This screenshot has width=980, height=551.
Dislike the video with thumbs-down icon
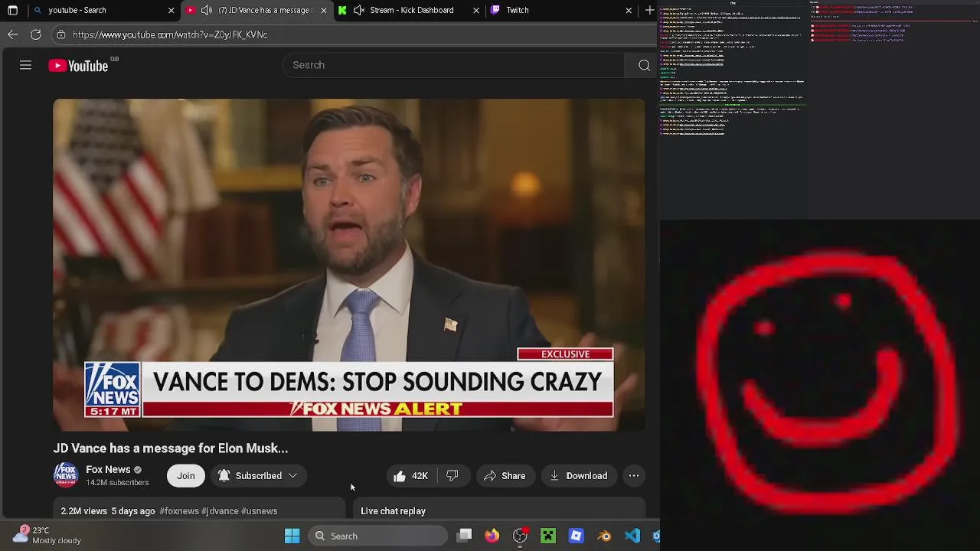click(x=452, y=476)
